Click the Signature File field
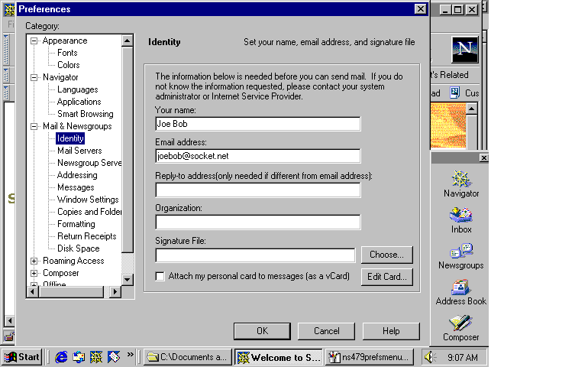The height and width of the screenshot is (367, 588). [x=255, y=255]
